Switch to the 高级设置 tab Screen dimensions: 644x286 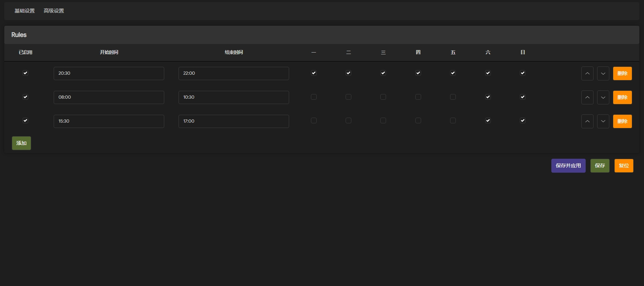tap(54, 11)
